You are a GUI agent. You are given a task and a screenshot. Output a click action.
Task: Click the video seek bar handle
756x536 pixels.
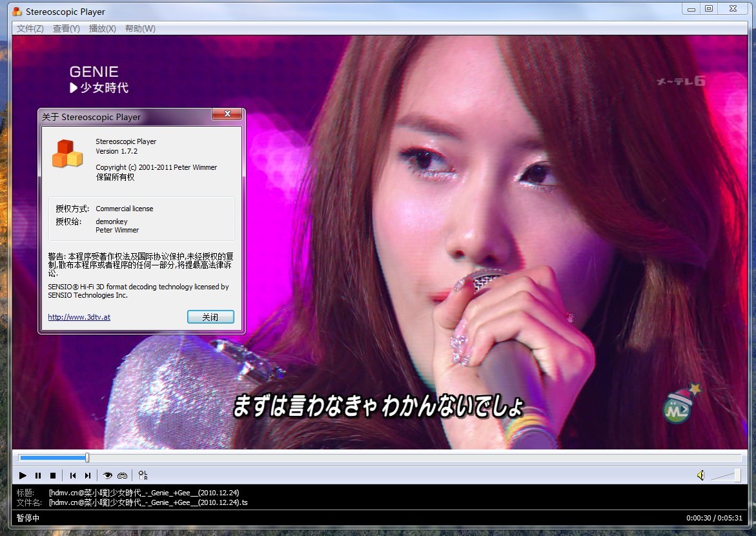87,457
